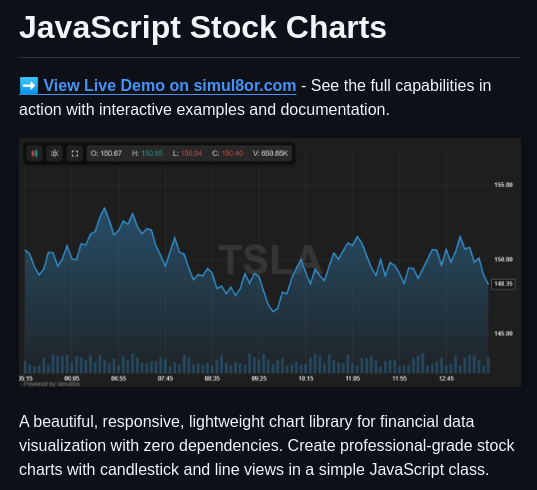This screenshot has width=537, height=490.
Task: Click the 07:45 time axis label
Action: [x=165, y=378]
